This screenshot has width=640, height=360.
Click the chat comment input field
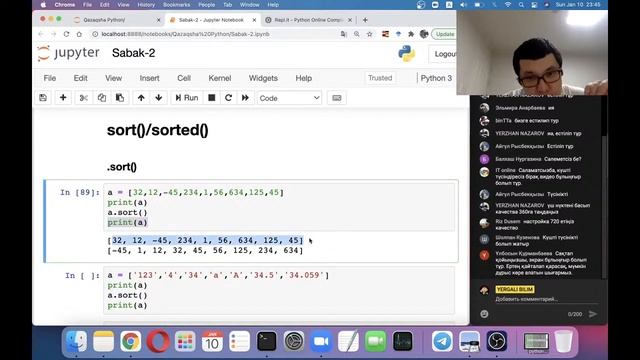click(546, 299)
